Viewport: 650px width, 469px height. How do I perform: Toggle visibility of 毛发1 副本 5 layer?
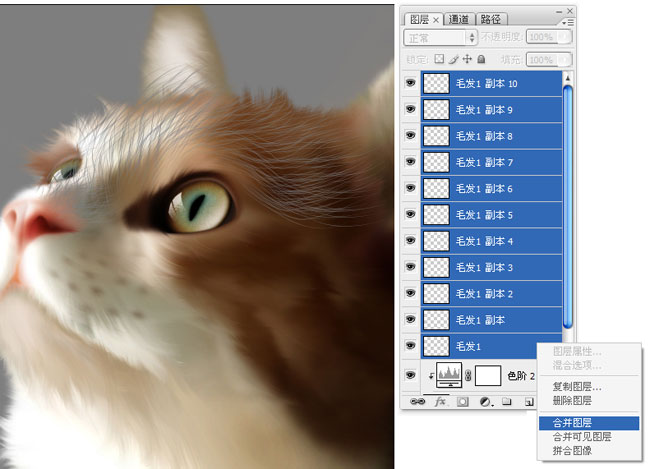[410, 215]
